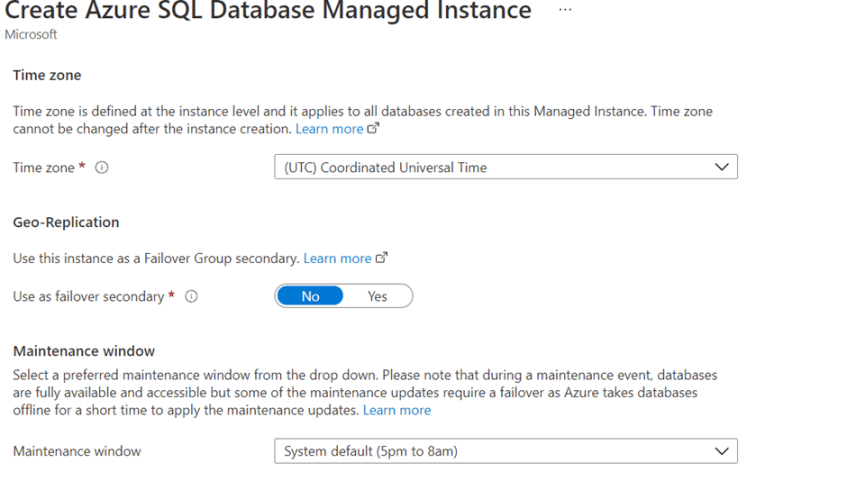This screenshot has width=847, height=481.
Task: Click the chevron arrow on the Time zone dropdown
Action: (722, 167)
